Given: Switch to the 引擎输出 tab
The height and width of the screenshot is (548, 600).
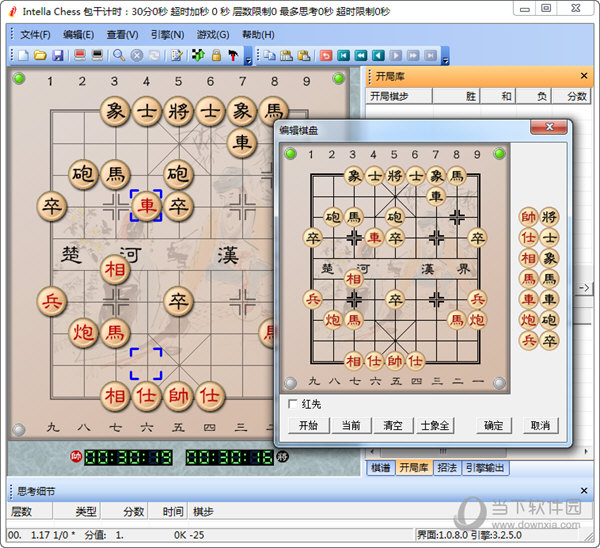Looking at the screenshot, I should click(x=485, y=468).
